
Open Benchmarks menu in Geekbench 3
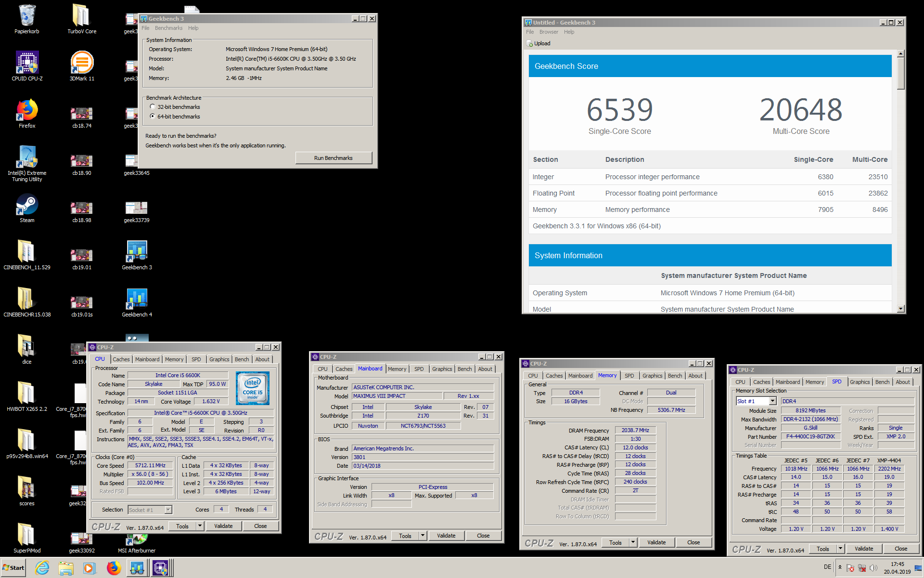[168, 28]
